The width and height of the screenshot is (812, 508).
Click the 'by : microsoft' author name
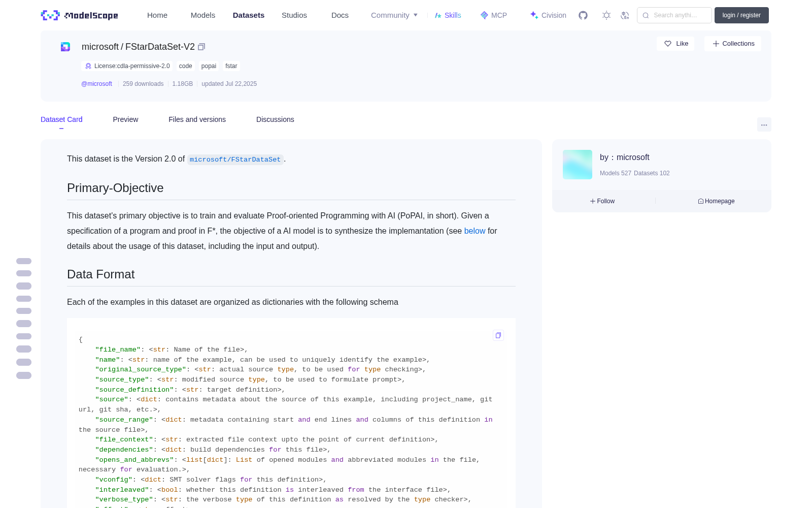[x=625, y=157]
